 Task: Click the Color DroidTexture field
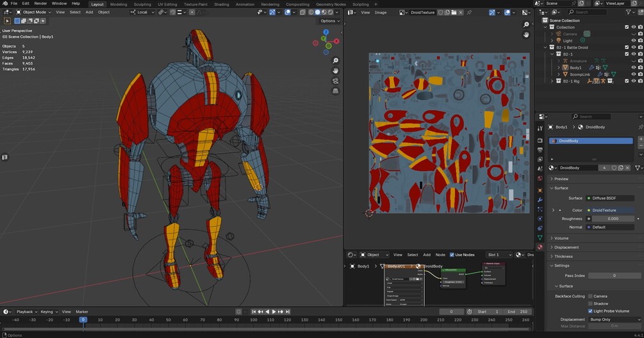click(x=610, y=210)
